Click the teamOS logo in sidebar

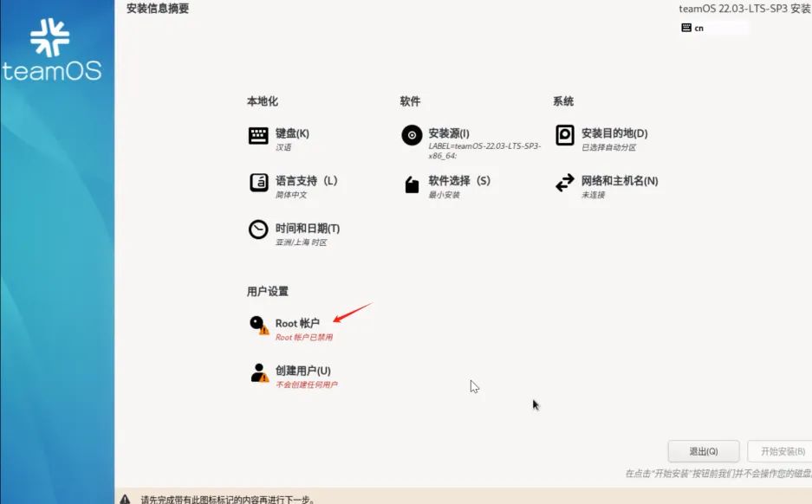[x=52, y=50]
